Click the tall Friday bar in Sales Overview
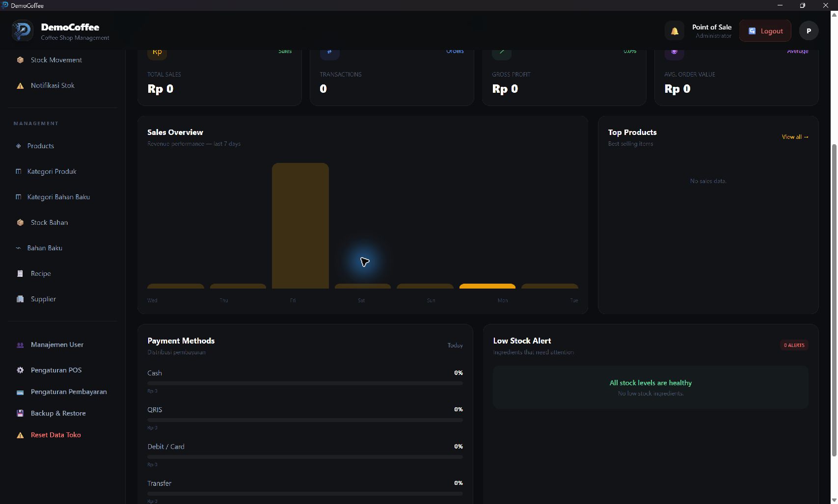 coord(300,226)
